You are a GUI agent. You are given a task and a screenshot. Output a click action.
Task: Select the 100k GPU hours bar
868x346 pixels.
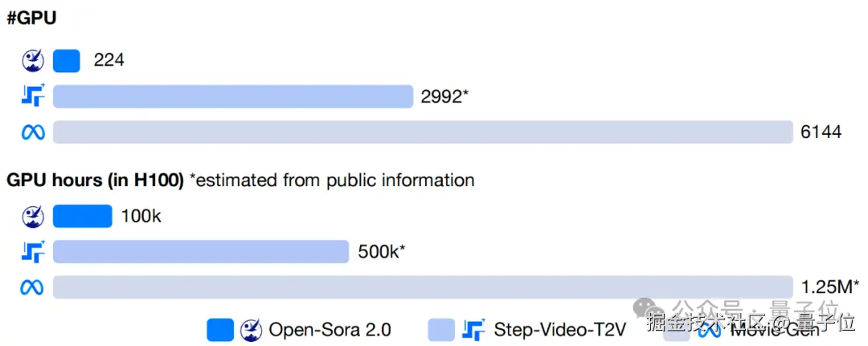[x=83, y=216]
